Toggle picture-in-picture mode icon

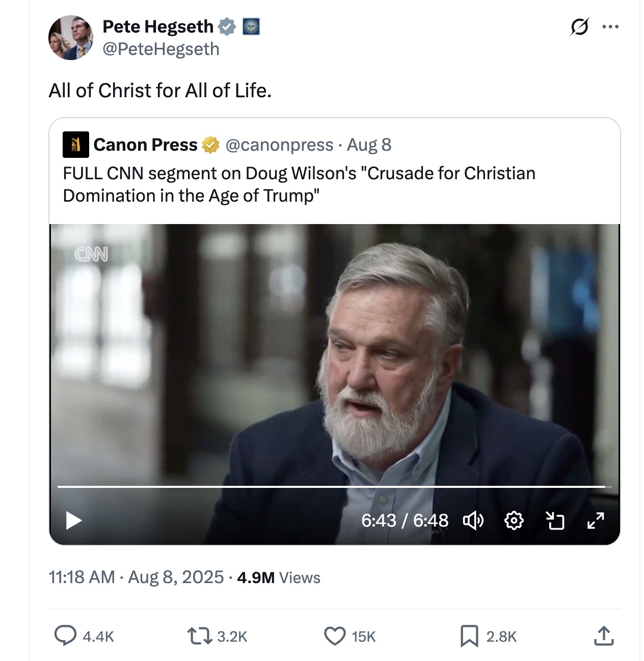pos(555,520)
